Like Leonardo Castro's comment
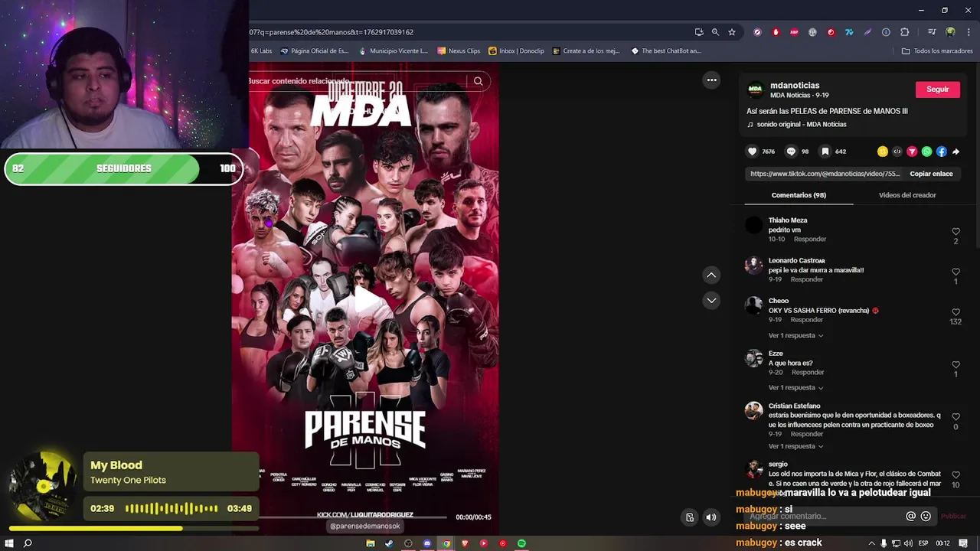980x551 pixels. [955, 272]
